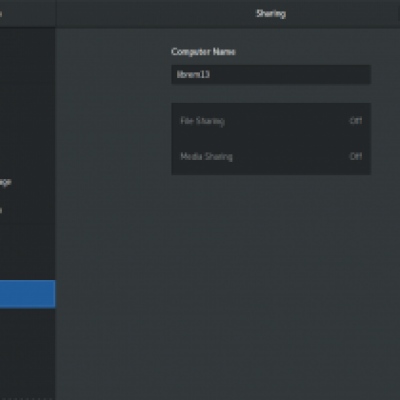400x400 pixels.
Task: Click the Sharing title in the header bar
Action: (271, 14)
